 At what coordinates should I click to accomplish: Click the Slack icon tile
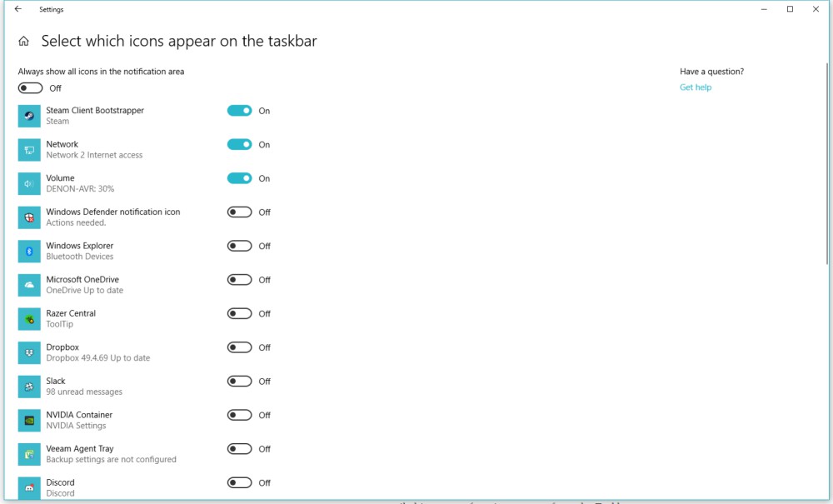(x=29, y=387)
